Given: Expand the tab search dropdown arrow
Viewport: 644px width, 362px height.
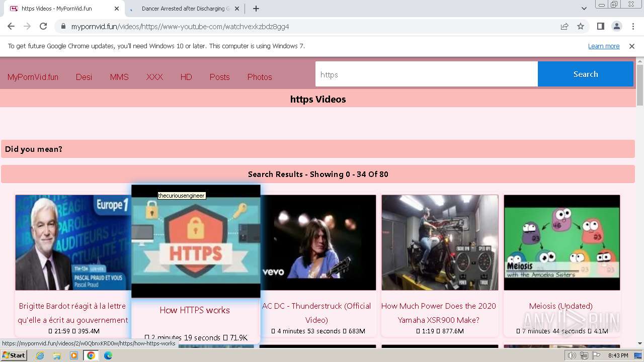Looking at the screenshot, I should click(x=584, y=9).
